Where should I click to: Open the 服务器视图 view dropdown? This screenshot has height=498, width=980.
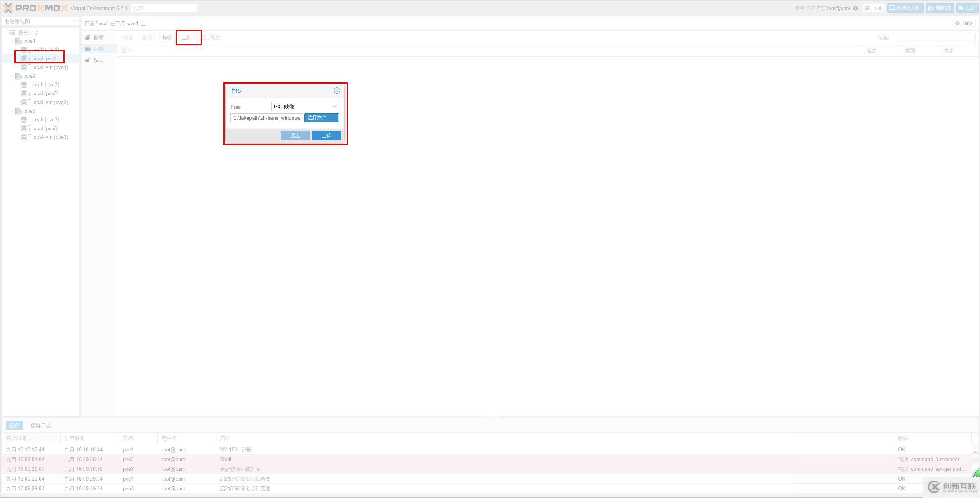click(x=75, y=21)
